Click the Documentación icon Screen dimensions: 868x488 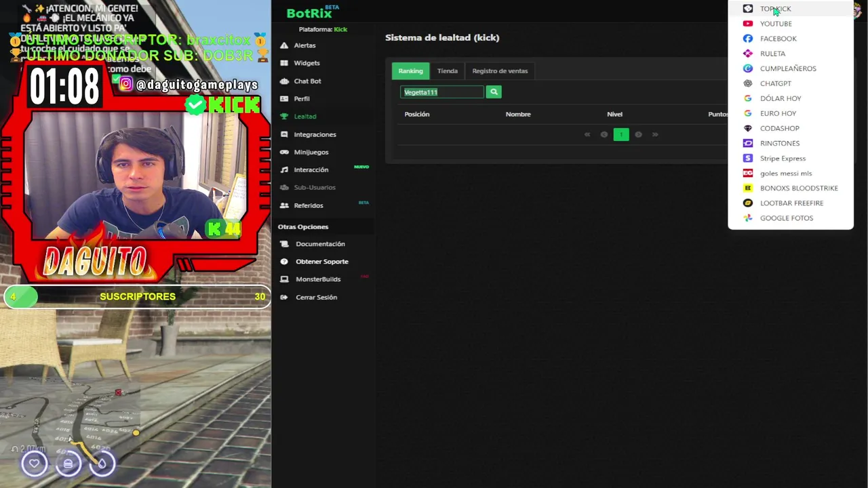tap(284, 244)
